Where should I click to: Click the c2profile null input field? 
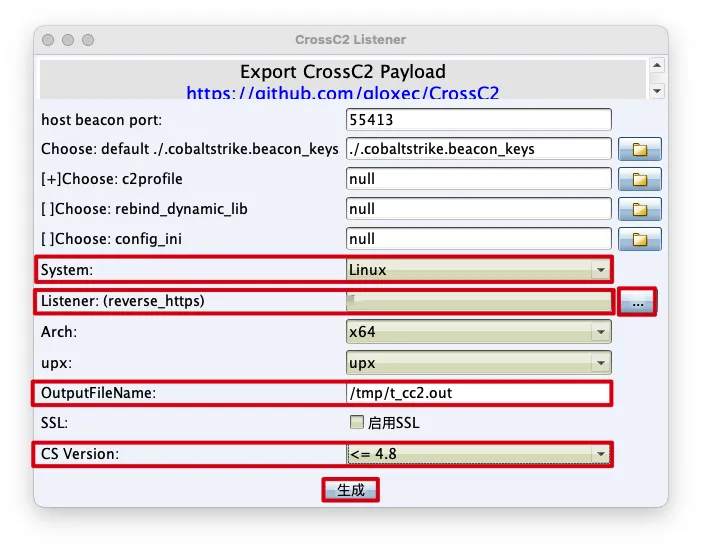click(x=477, y=180)
